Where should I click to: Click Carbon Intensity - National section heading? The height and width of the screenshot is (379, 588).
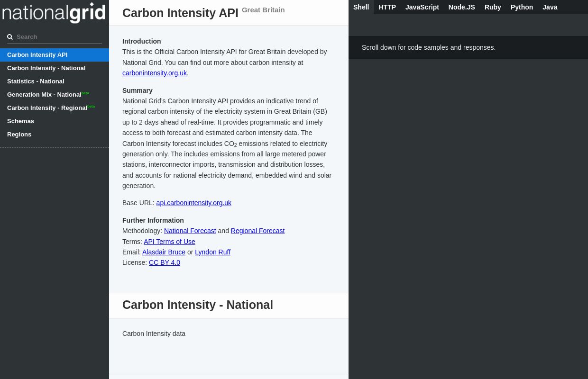point(198,305)
